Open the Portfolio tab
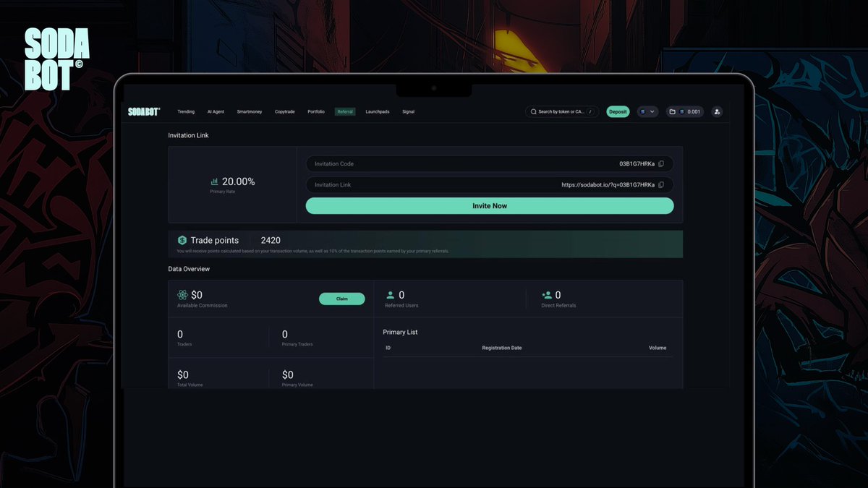Viewport: 868px width, 488px height. click(316, 112)
